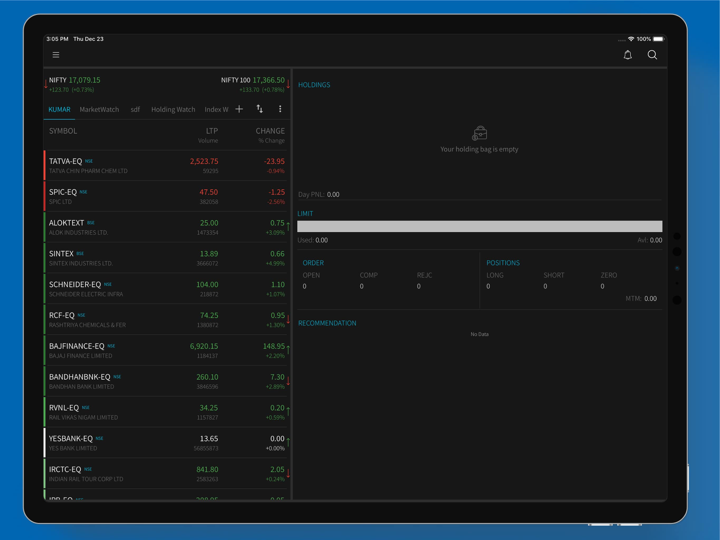Check the Wi-Fi icon in status bar
This screenshot has width=720, height=540.
coord(631,39)
